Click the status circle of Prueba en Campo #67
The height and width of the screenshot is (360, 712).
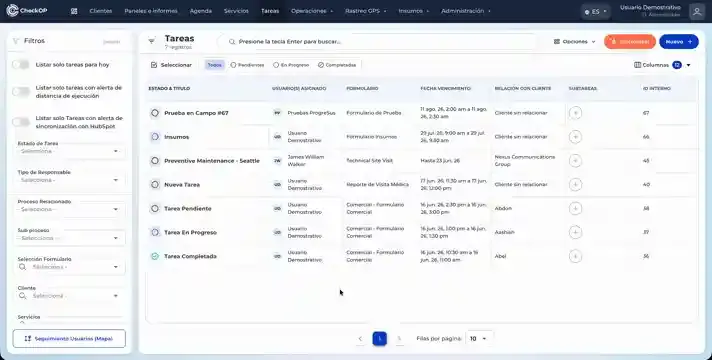click(155, 113)
